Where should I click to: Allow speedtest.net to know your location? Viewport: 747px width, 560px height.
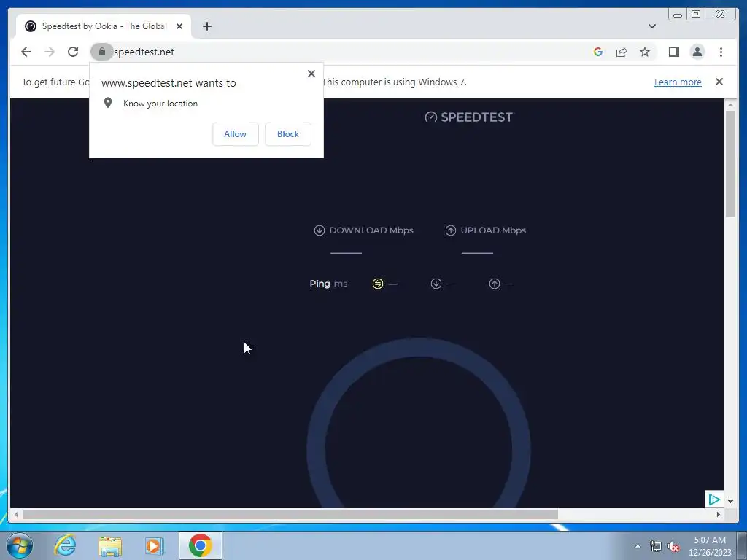[236, 134]
